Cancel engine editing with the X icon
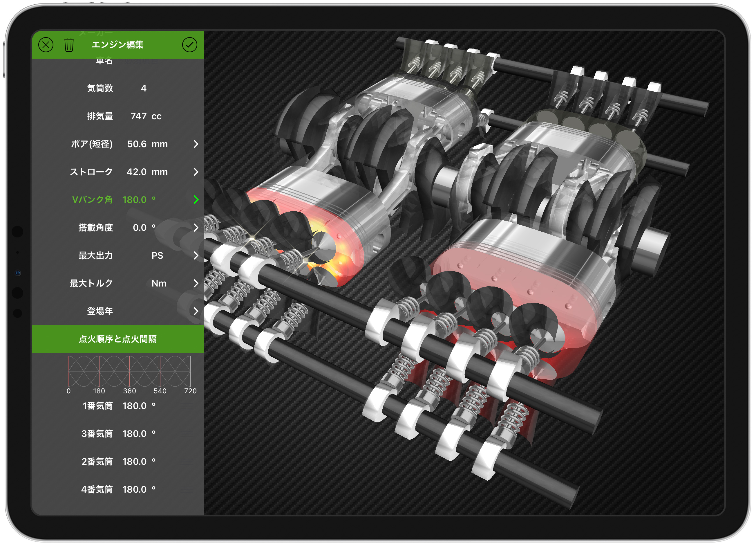 coord(46,45)
